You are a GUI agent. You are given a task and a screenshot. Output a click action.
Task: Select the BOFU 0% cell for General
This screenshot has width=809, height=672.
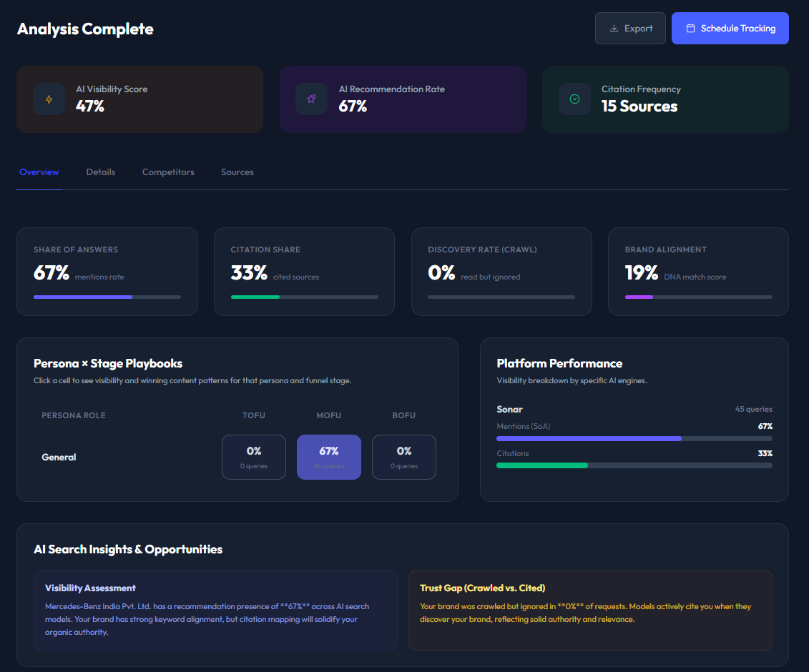(404, 457)
